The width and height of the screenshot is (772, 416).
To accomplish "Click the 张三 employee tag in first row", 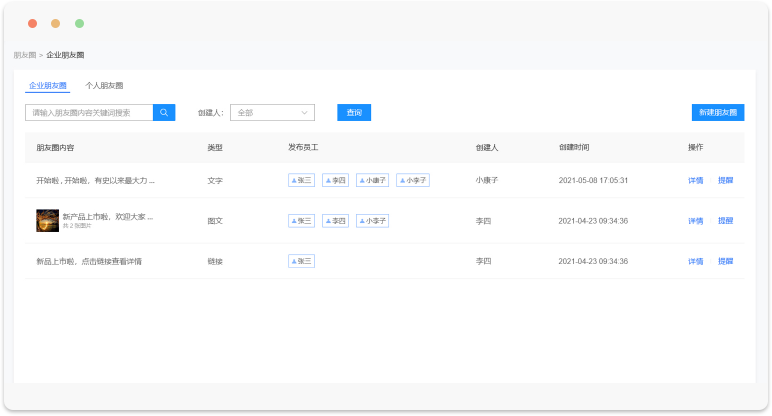I will pyautogui.click(x=301, y=181).
